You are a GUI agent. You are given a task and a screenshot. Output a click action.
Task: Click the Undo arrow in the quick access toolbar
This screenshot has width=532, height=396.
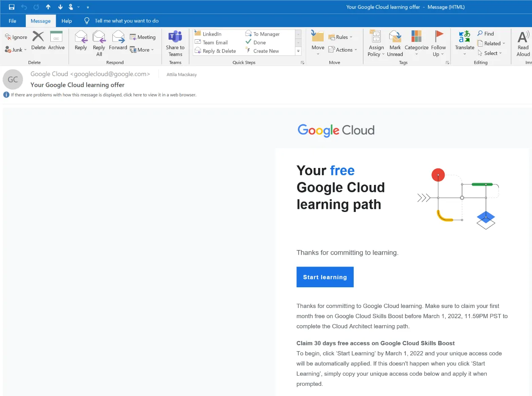tap(24, 7)
